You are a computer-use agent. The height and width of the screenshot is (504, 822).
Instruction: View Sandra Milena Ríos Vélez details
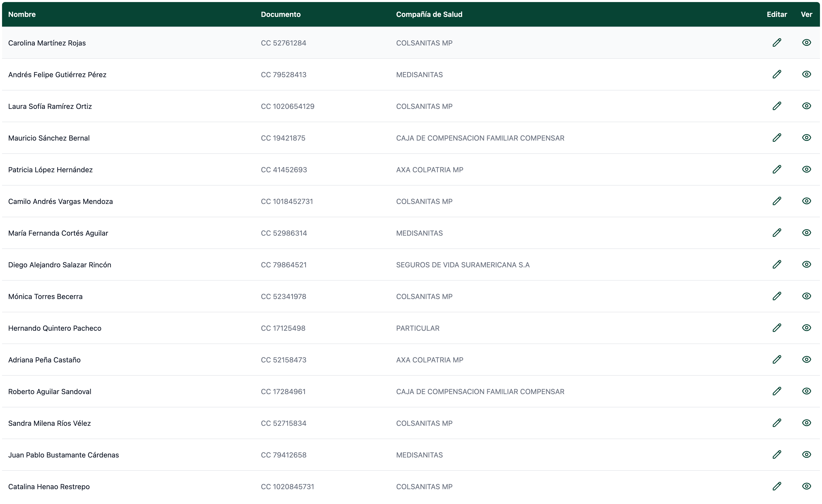[806, 423]
